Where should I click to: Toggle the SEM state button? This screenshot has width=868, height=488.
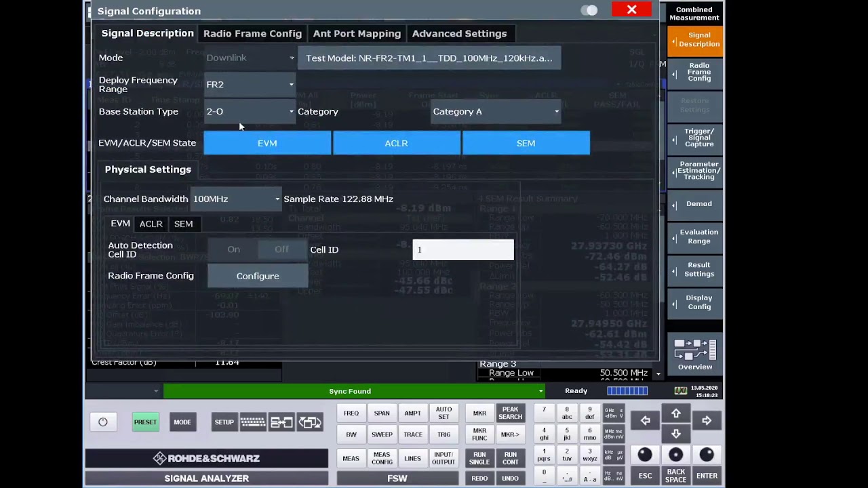526,143
